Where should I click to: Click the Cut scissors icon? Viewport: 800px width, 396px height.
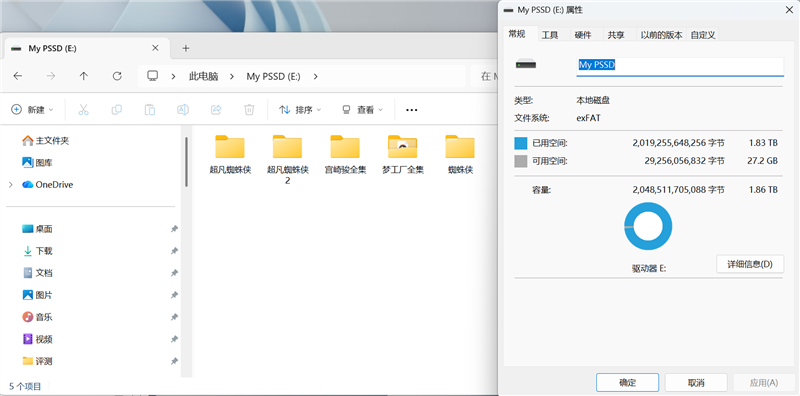84,110
